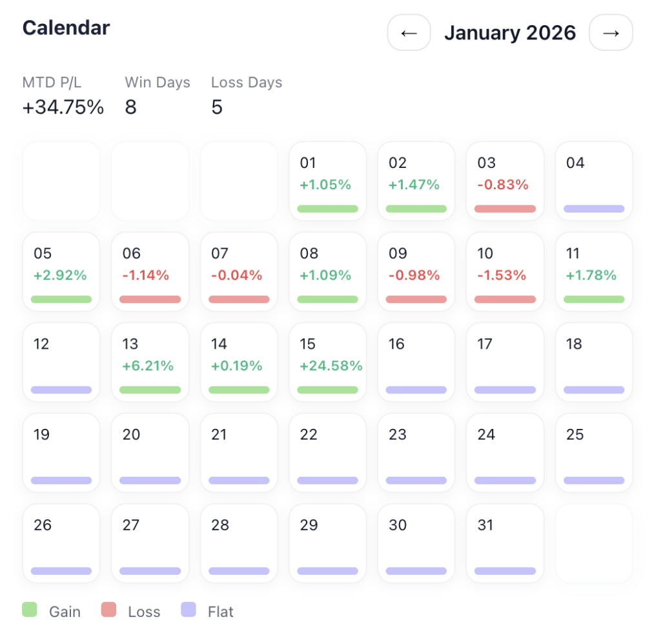Select day 13 showing +6.21%

click(150, 362)
